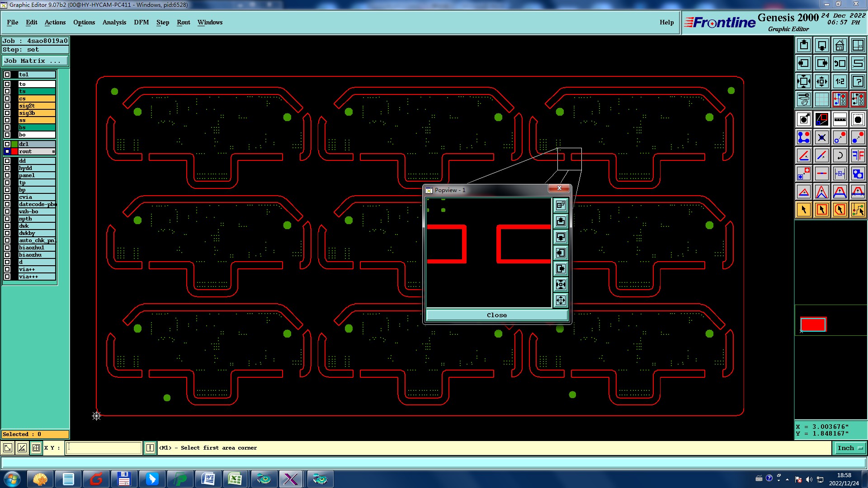Choose the rectangle area select arrow

click(x=821, y=210)
